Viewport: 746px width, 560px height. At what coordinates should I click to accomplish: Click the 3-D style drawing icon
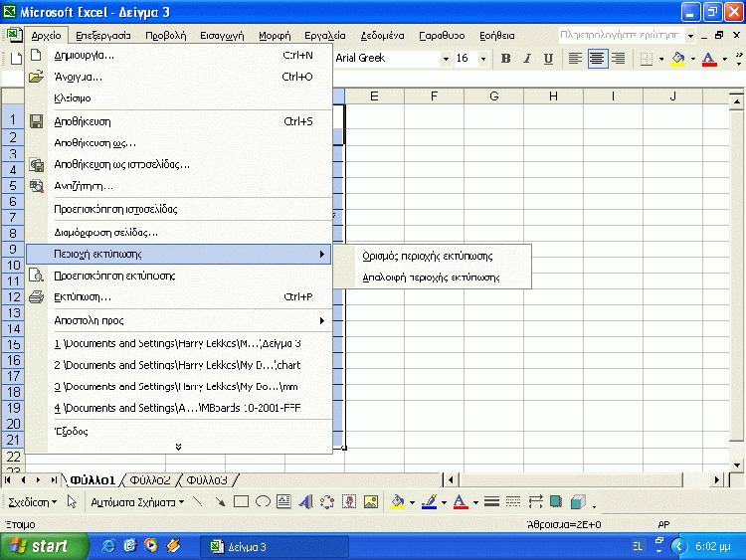[577, 502]
